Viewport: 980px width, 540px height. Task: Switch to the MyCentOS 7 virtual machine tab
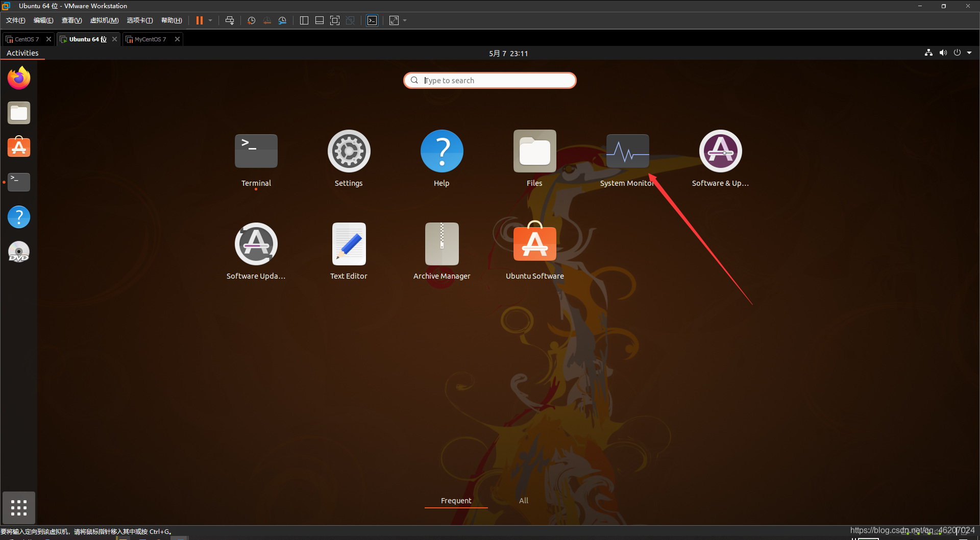pos(150,39)
